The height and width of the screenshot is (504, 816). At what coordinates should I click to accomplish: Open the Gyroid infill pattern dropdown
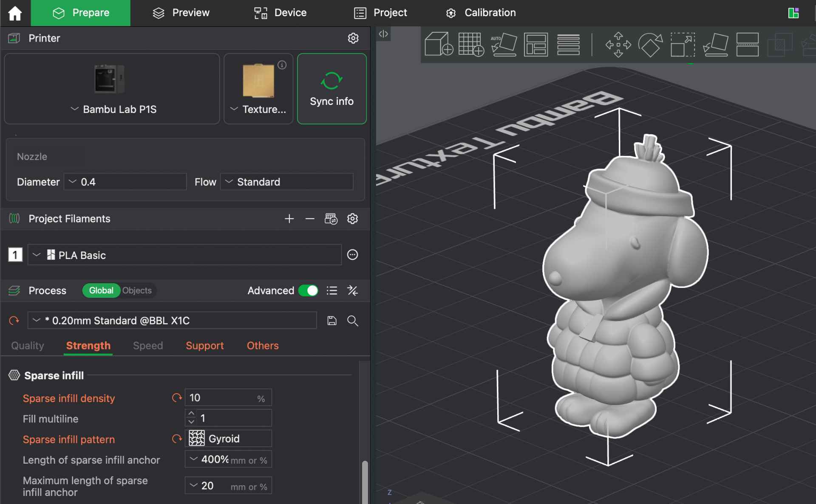click(x=228, y=439)
